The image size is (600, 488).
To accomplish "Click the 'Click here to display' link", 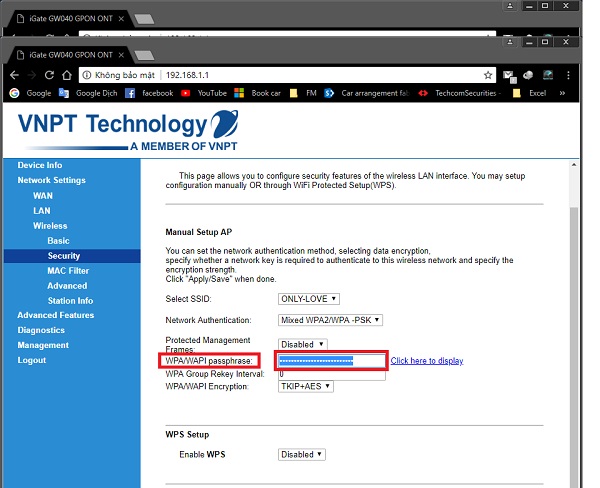I will (x=427, y=361).
